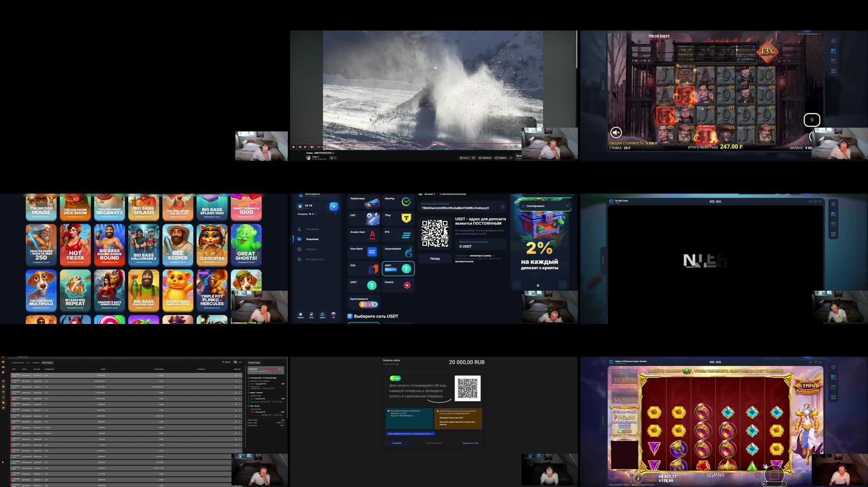Choose ПСБ payment method
Viewport: 868px width, 487px height.
[x=364, y=269]
